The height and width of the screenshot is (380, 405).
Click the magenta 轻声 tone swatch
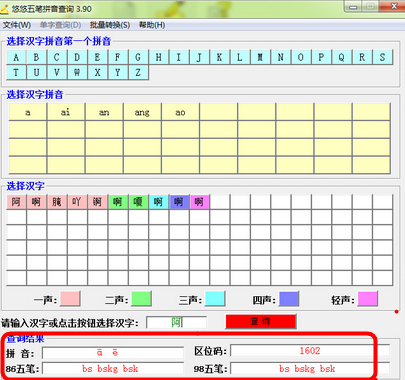tap(368, 299)
